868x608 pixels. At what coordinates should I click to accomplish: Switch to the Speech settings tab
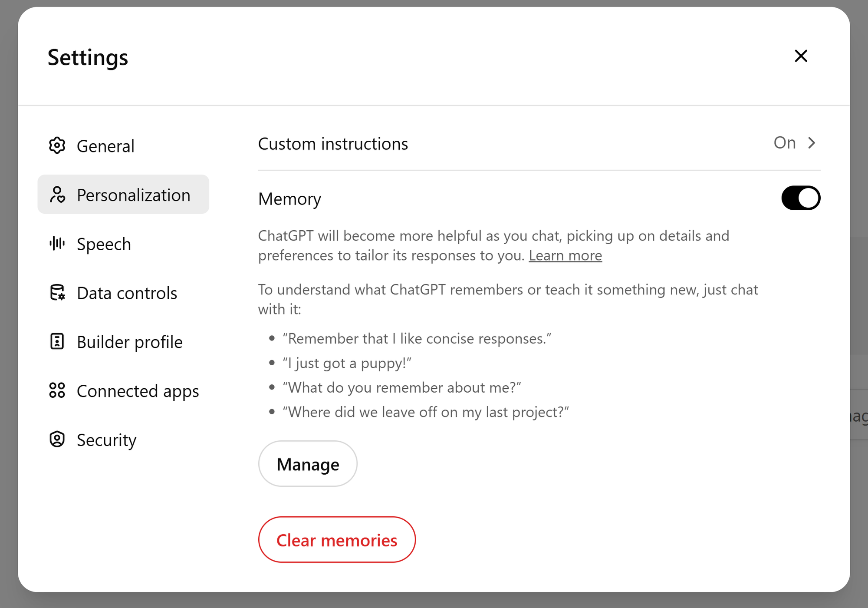click(104, 244)
